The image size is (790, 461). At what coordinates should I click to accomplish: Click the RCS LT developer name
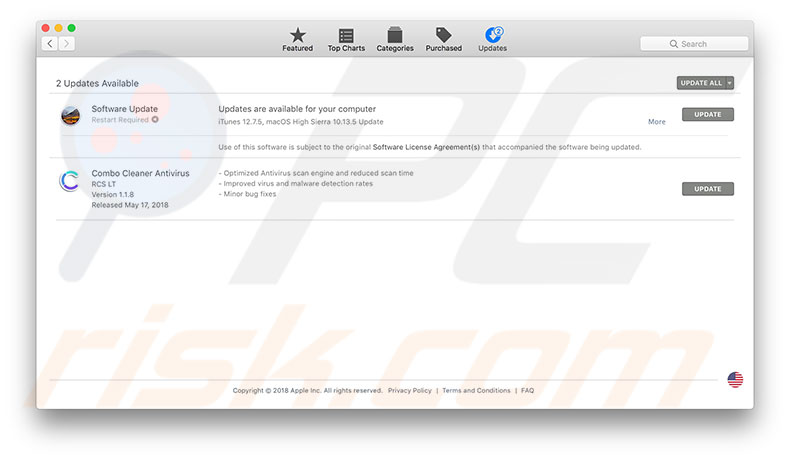pyautogui.click(x=103, y=184)
